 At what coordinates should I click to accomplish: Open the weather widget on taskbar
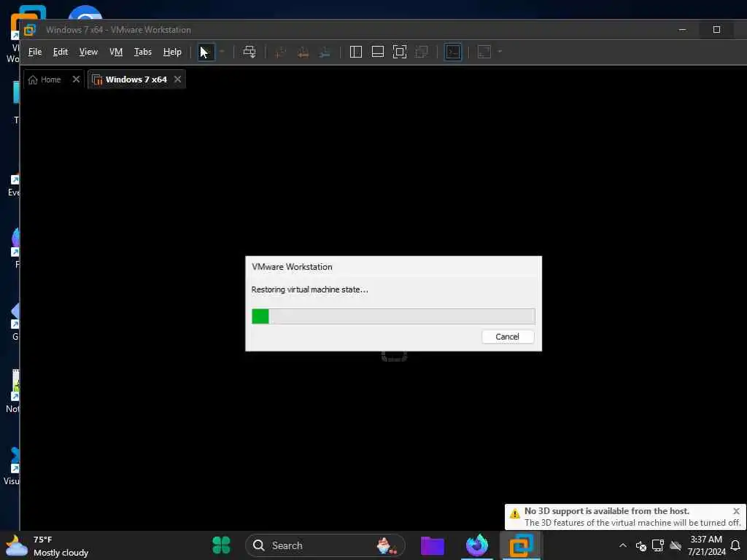pos(47,545)
